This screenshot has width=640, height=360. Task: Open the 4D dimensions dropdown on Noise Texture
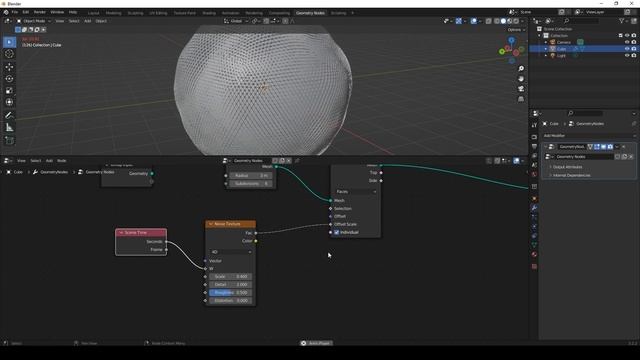coord(231,252)
